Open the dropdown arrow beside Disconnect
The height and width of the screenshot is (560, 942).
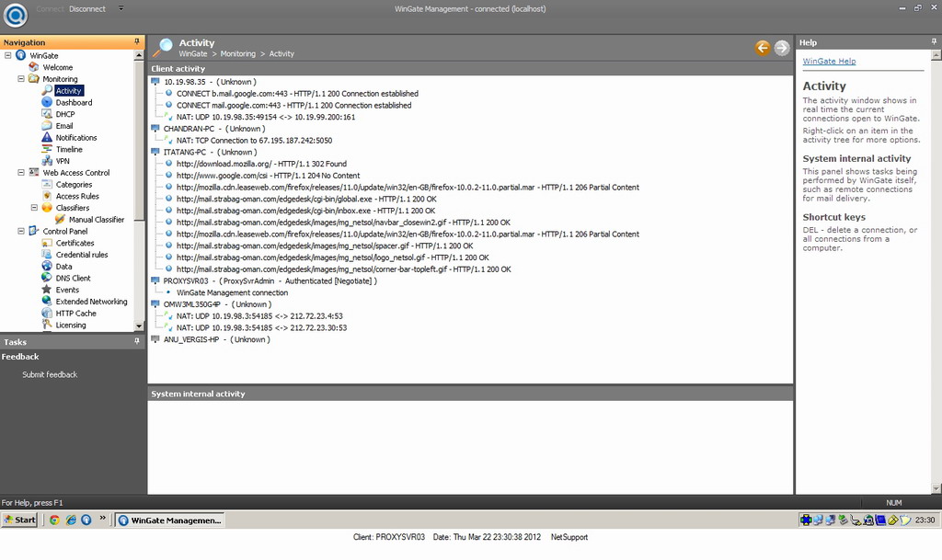click(121, 8)
